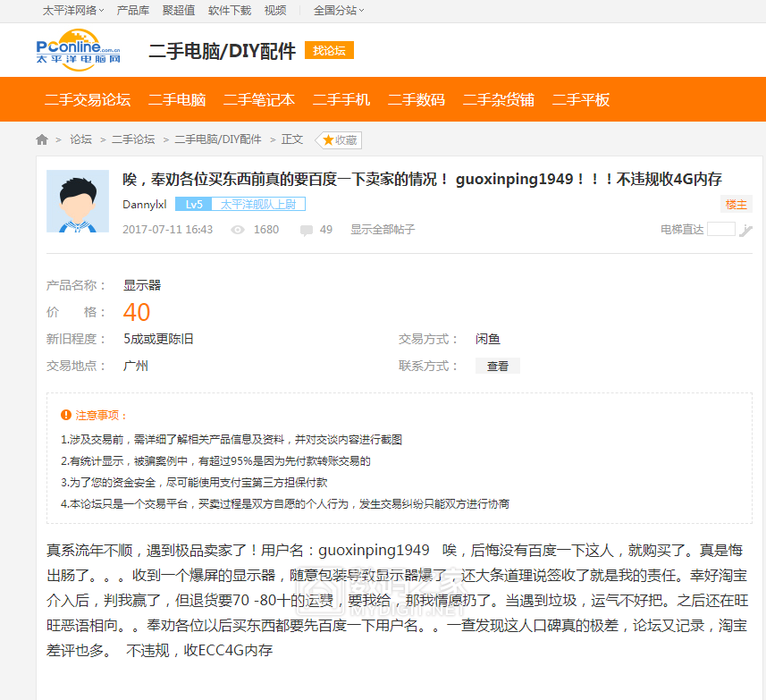Click 太平洋舰队上尉 rank badge
The height and width of the screenshot is (700, 766).
pos(258,204)
